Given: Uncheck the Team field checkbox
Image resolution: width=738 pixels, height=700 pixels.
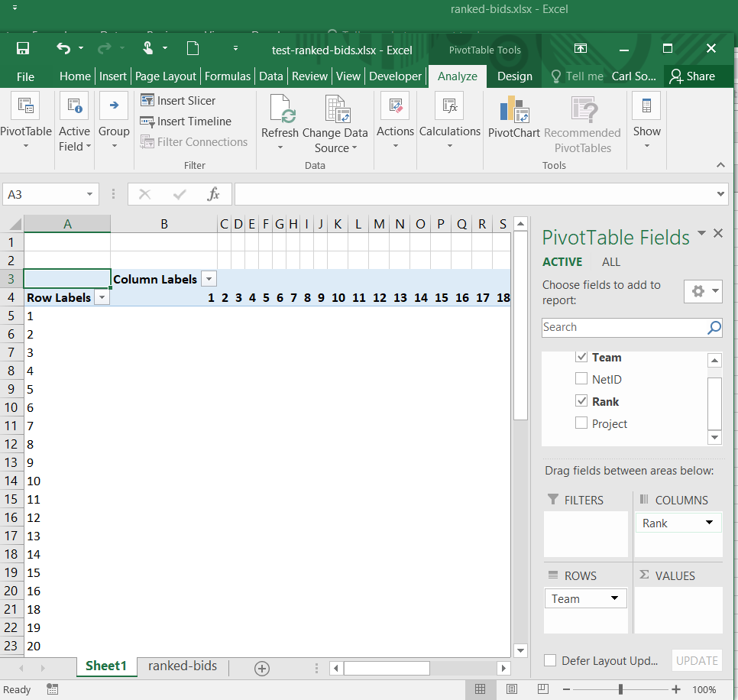Looking at the screenshot, I should point(581,357).
